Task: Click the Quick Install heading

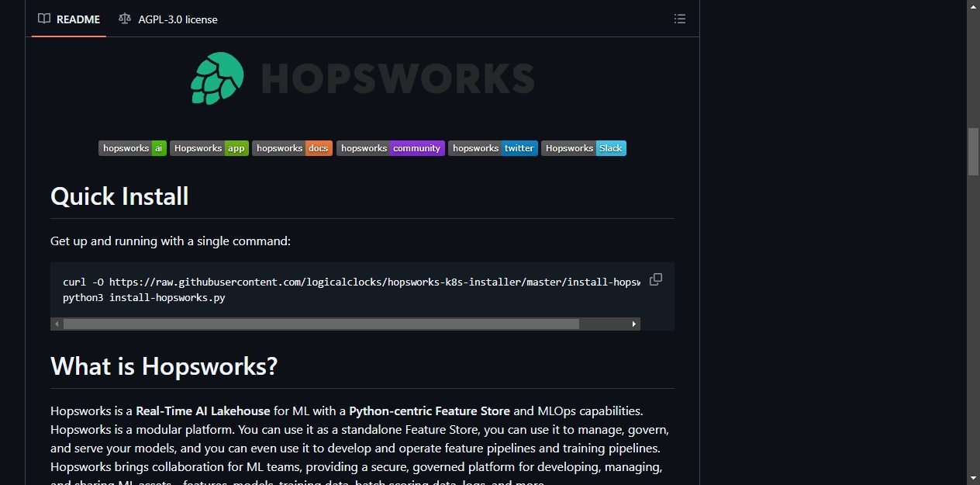Action: click(119, 196)
